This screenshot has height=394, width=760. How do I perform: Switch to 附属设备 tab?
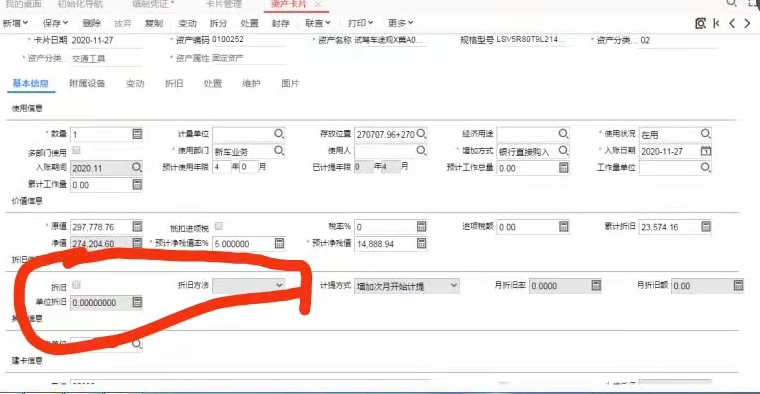[x=87, y=83]
